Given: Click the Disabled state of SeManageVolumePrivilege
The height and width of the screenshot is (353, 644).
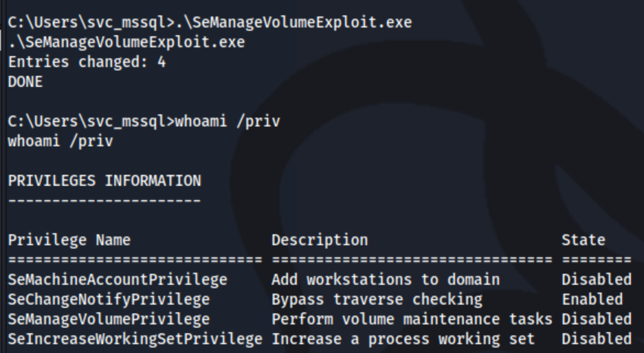Looking at the screenshot, I should [596, 319].
